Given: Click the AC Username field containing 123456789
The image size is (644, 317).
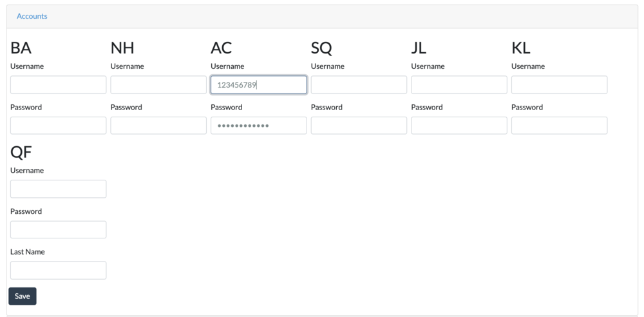Looking at the screenshot, I should point(258,85).
